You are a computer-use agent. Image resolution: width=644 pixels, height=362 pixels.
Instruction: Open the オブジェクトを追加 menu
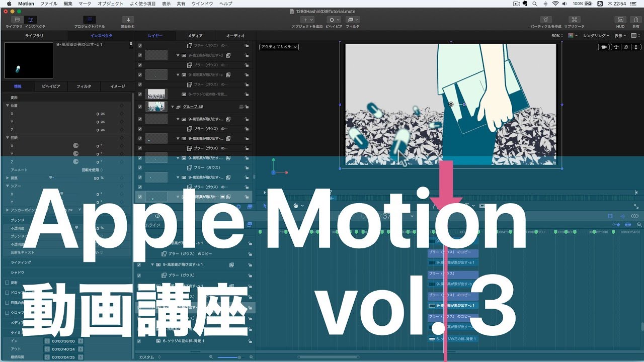307,20
